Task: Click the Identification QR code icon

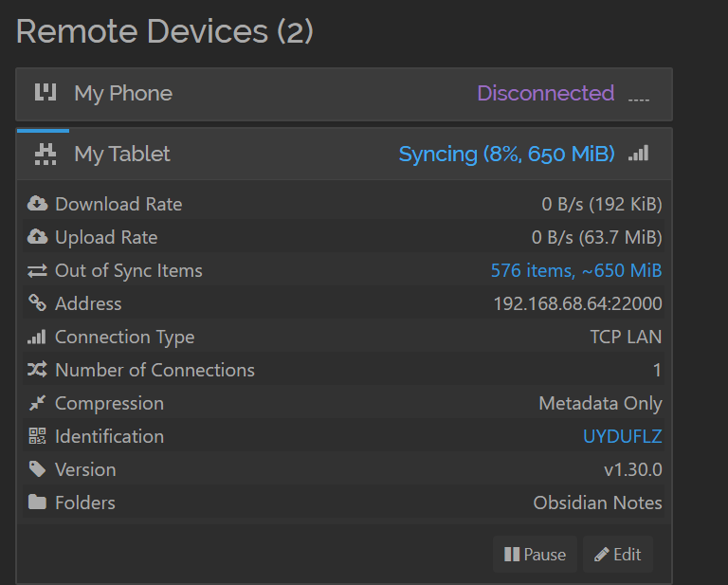Action: pos(37,436)
